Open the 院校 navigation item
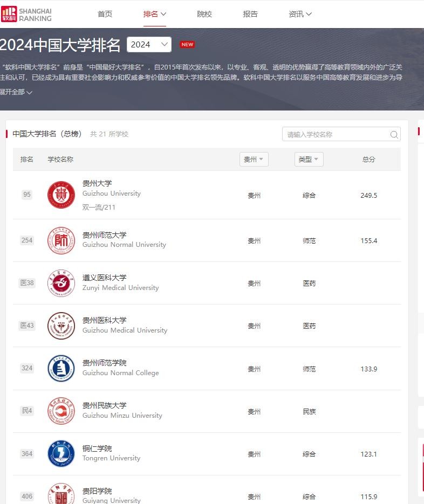This screenshot has height=504, width=424. point(204,14)
